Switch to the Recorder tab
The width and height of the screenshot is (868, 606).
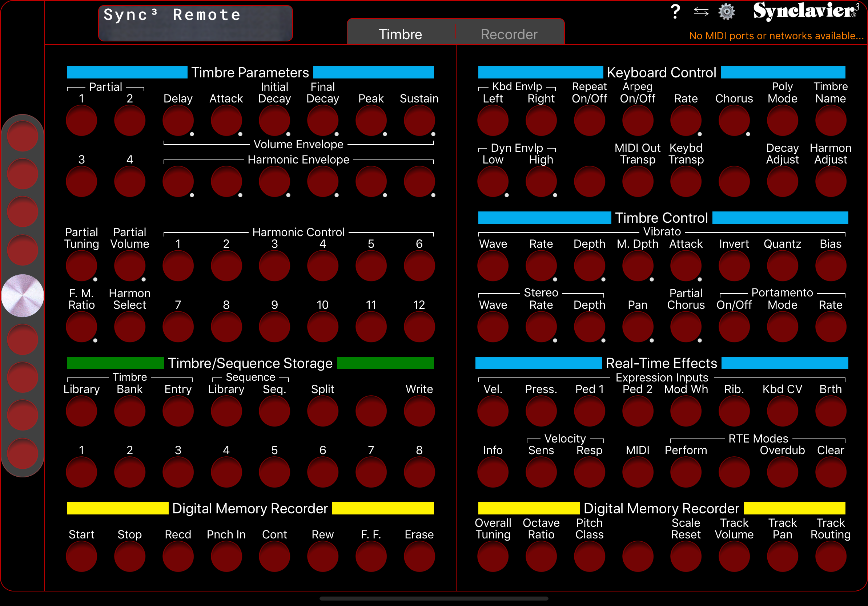click(x=509, y=34)
